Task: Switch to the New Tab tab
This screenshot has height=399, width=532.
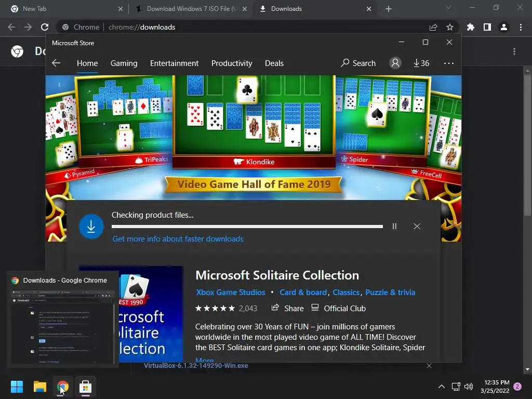Action: tap(65, 9)
